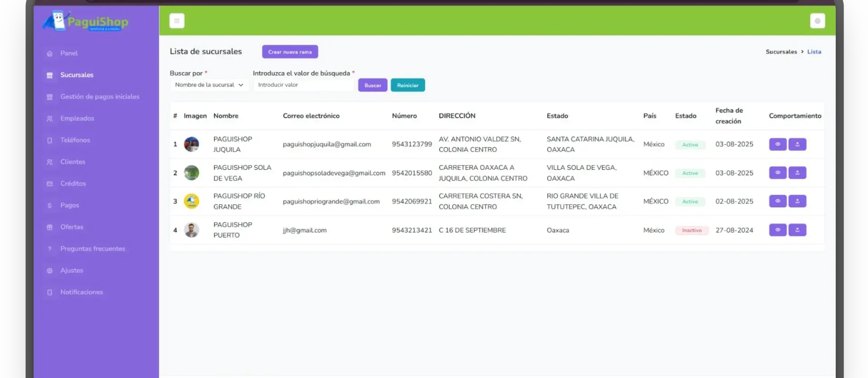Open Empleados in the sidebar

77,119
